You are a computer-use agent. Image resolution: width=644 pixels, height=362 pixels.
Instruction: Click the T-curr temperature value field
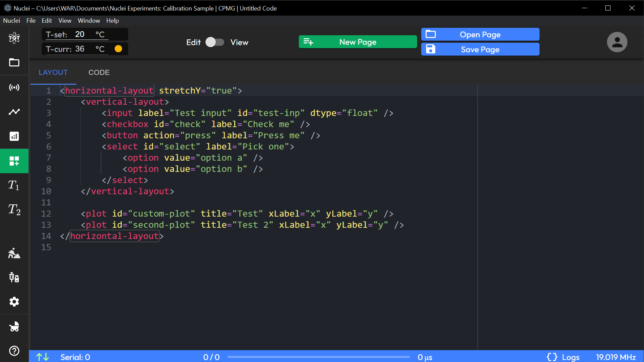(77, 49)
